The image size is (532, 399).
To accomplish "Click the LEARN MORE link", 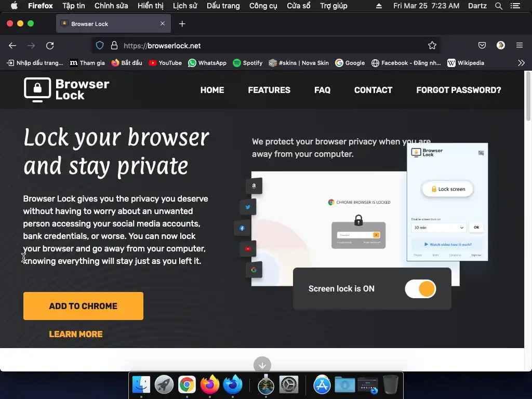I will click(76, 334).
